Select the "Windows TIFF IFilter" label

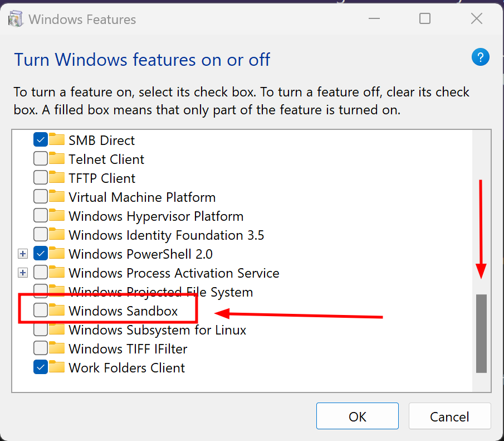(x=128, y=349)
